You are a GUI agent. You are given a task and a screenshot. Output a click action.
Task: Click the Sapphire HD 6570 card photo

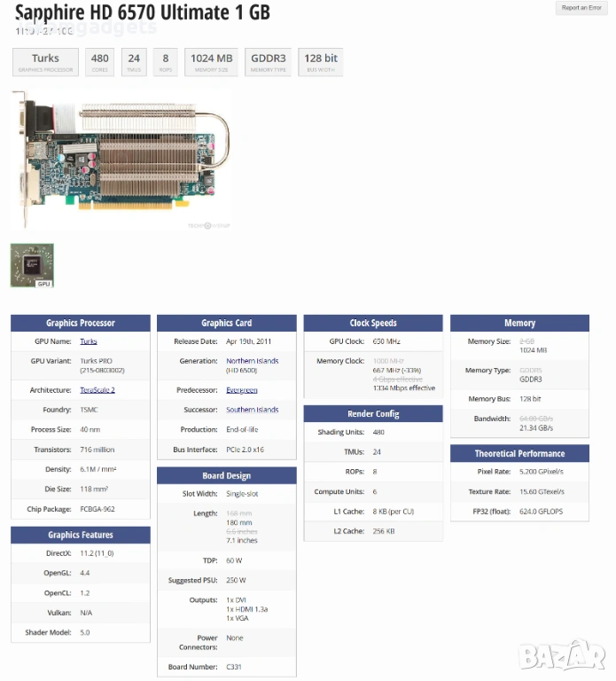122,160
